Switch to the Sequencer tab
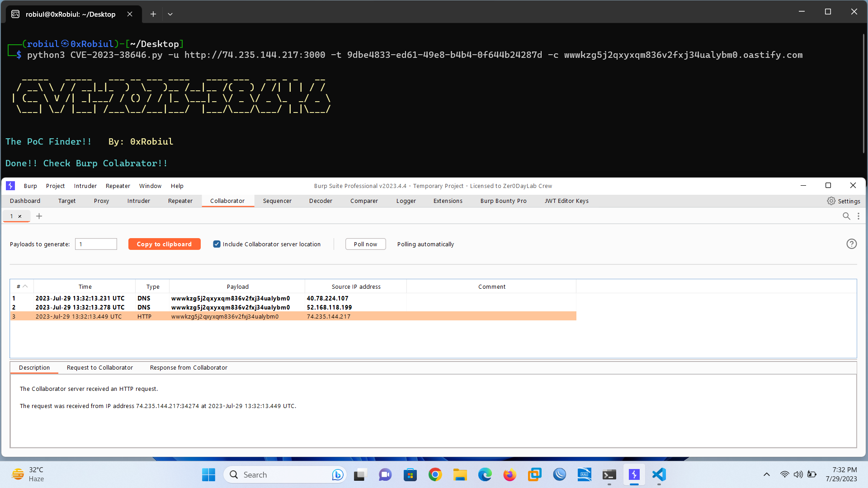Image resolution: width=868 pixels, height=488 pixels. coord(277,201)
